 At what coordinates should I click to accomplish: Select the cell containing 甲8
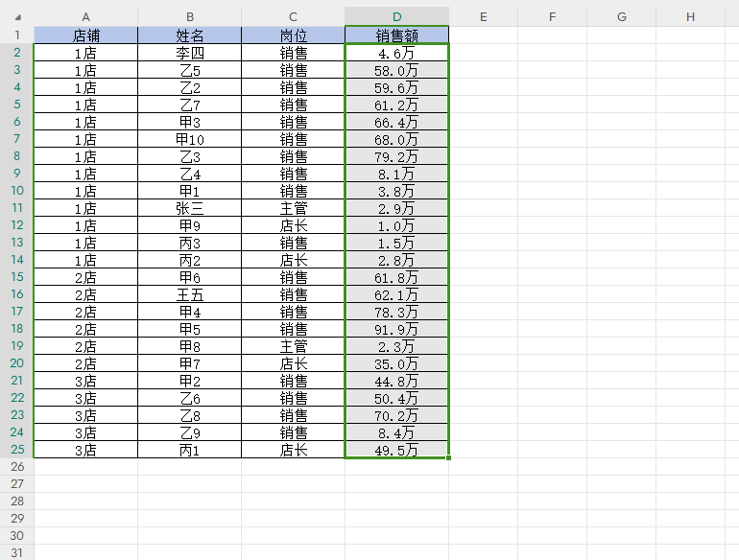[189, 346]
